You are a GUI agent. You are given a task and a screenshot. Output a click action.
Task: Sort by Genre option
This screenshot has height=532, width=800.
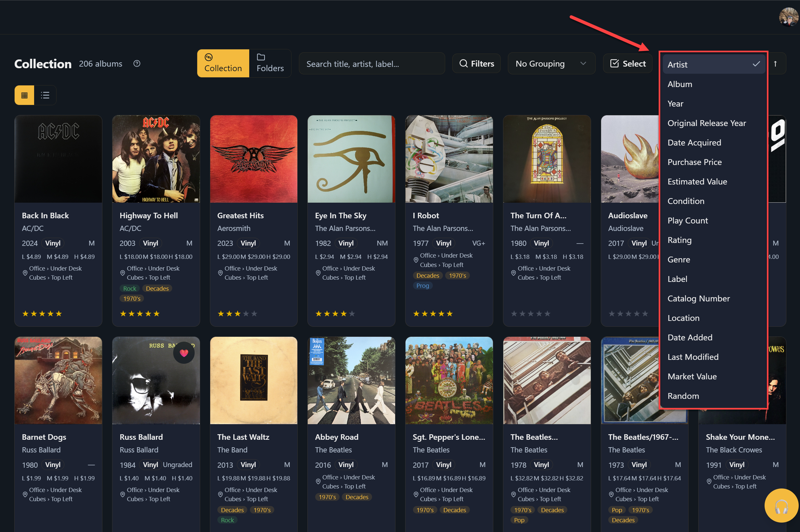[714, 260]
